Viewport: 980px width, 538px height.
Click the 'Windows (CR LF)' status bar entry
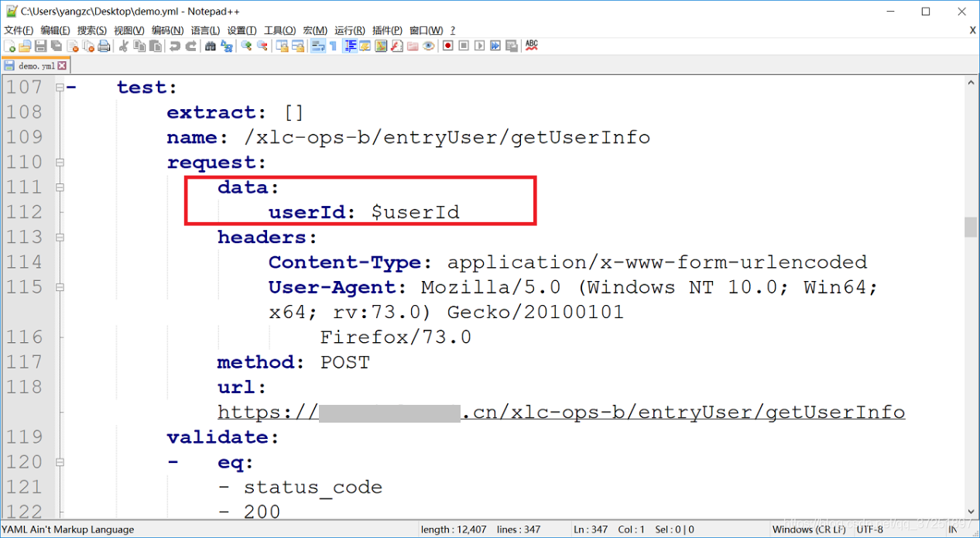pos(809,529)
